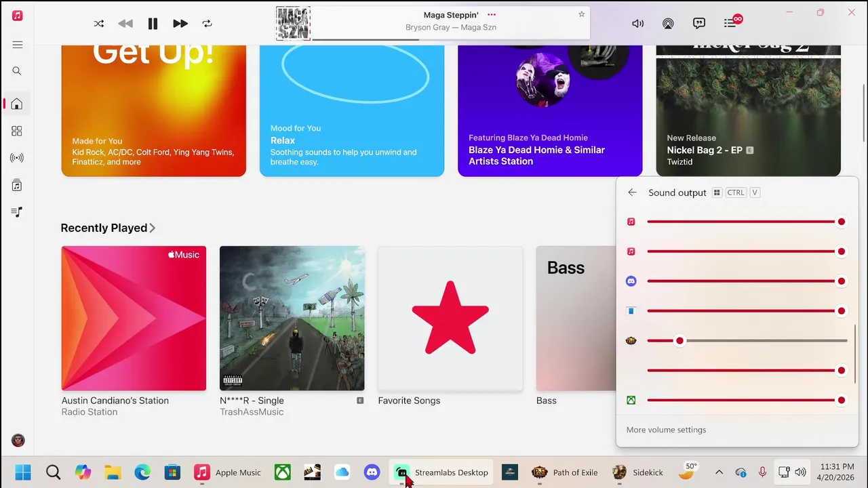868x488 pixels.
Task: Launch Copilot from the taskbar
Action: (83, 472)
